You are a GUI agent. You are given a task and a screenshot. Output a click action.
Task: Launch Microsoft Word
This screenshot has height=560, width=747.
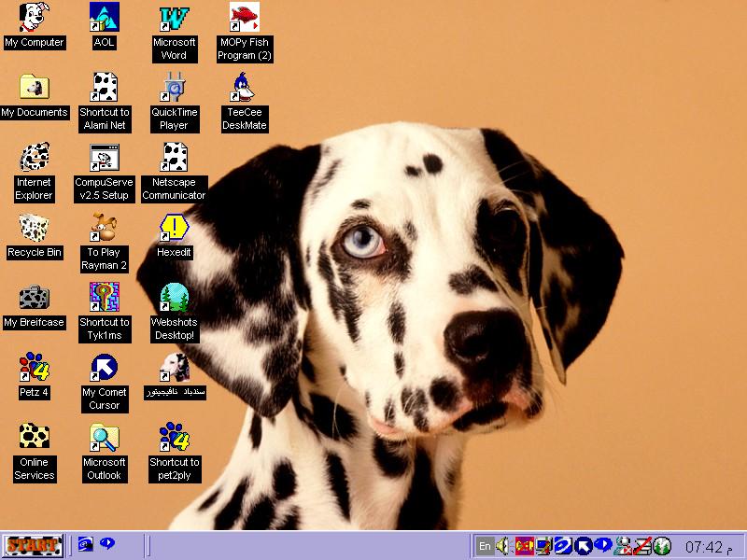click(173, 21)
